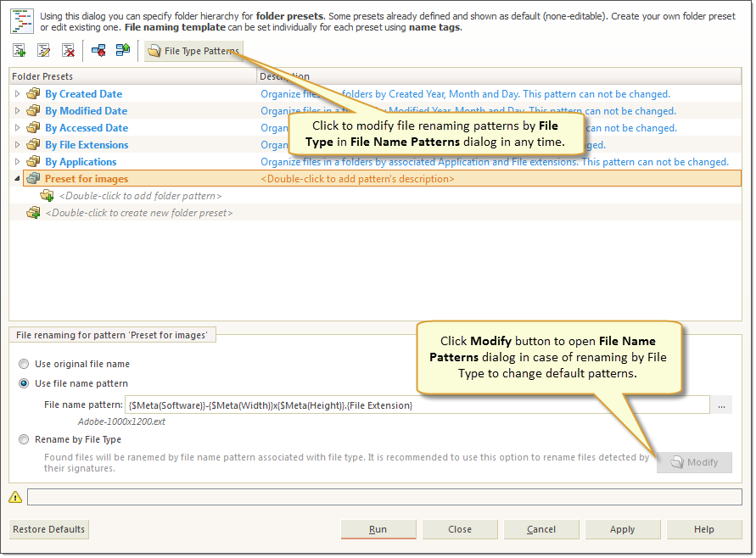756x558 pixels.
Task: Click the Add new folder preset icon
Action: tap(20, 50)
